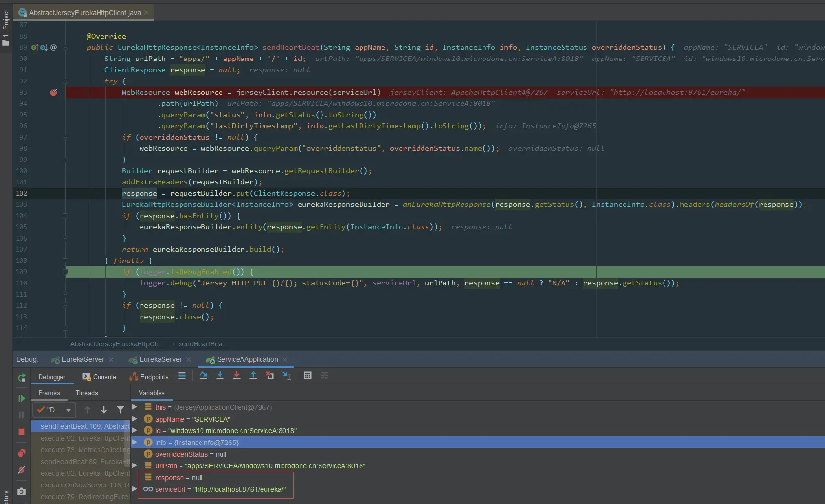Click the Step Over debugger icon

[x=203, y=375]
